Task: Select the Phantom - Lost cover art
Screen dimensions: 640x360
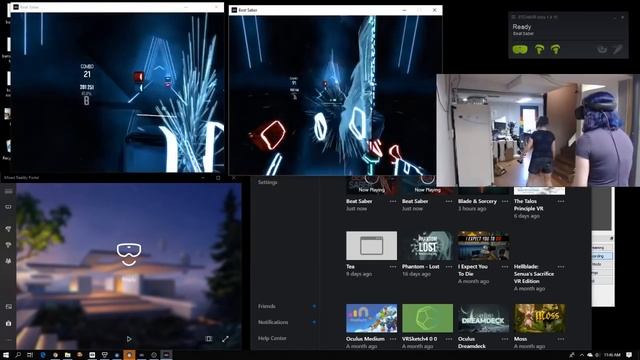Action: (427, 246)
